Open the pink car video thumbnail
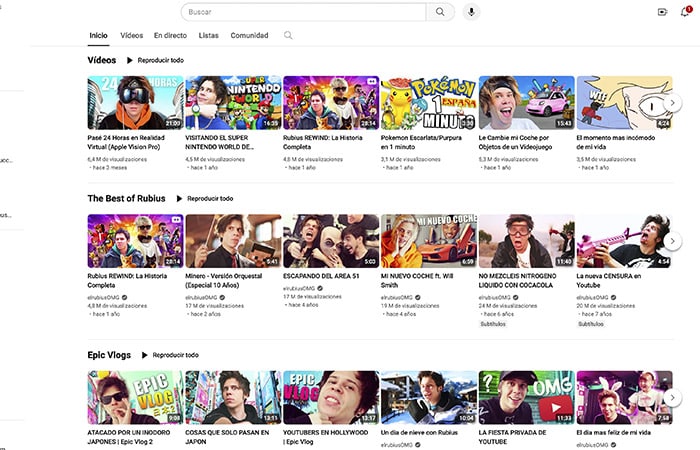 pos(526,103)
